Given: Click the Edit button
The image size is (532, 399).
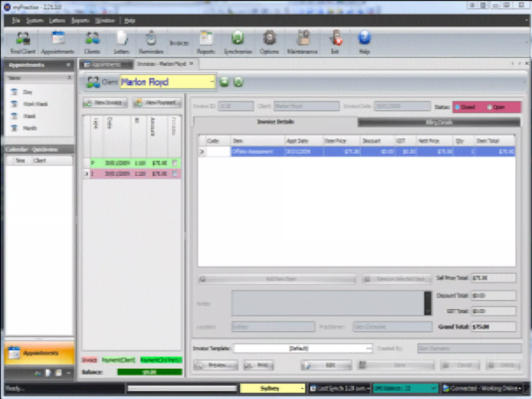Looking at the screenshot, I should 326,365.
